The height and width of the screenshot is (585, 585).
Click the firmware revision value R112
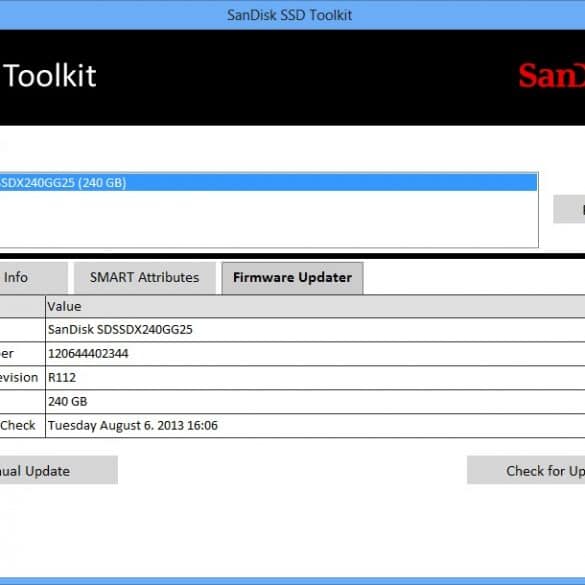tap(62, 378)
